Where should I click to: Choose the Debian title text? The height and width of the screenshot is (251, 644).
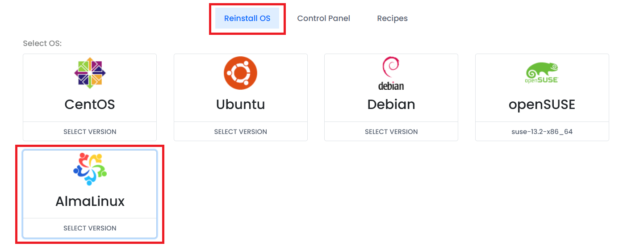pos(391,105)
